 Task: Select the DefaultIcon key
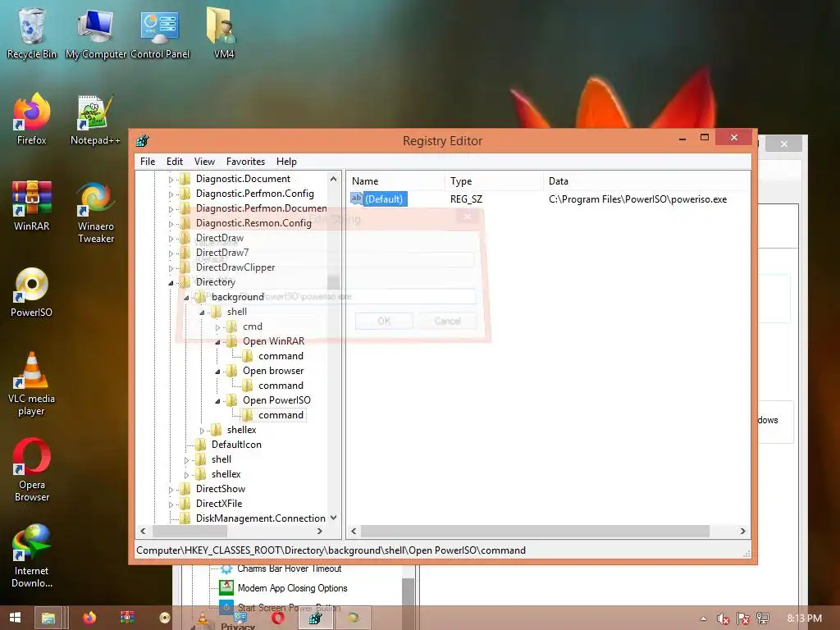[236, 444]
